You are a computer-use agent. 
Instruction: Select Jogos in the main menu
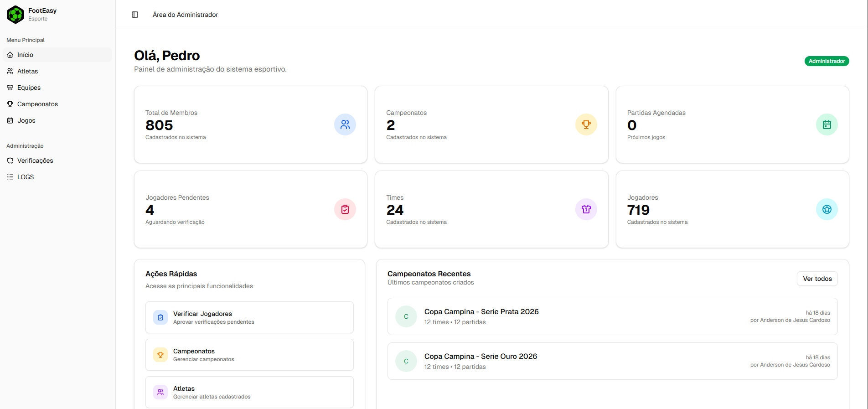point(26,120)
